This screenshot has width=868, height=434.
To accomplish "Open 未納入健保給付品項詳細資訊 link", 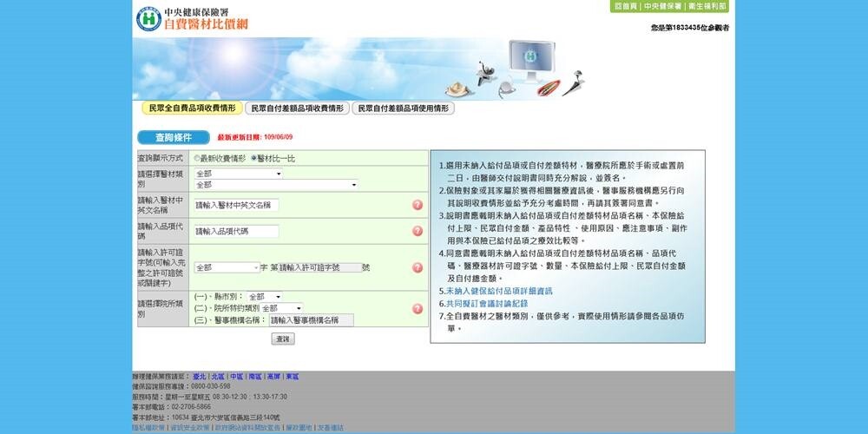I will point(499,291).
